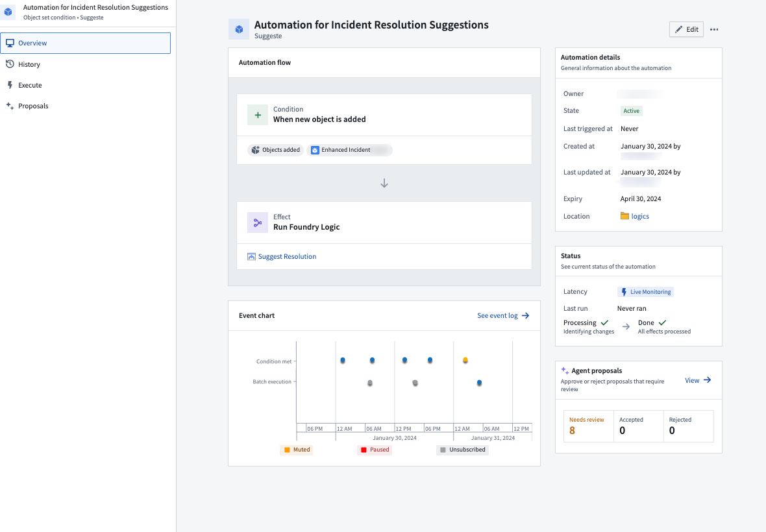Click the automation cube icon in top-left header
Viewport: 766px width, 532px height.
8,12
